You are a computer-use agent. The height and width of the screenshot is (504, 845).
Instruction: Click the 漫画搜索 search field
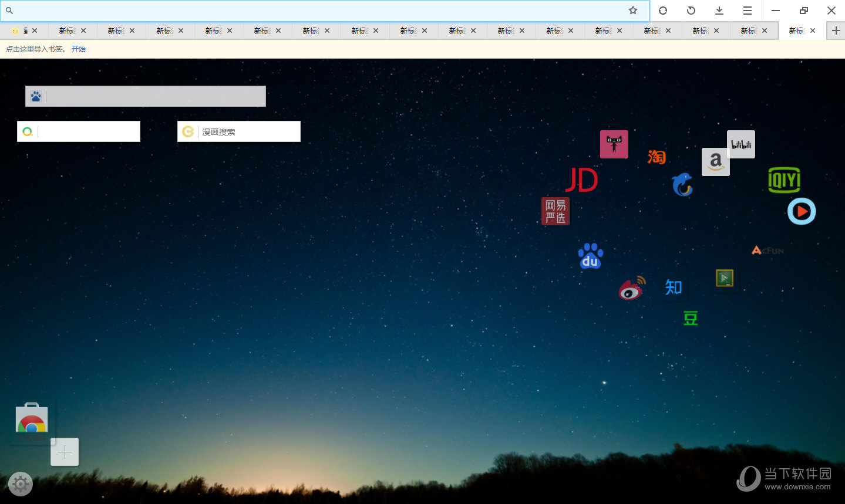(x=248, y=132)
